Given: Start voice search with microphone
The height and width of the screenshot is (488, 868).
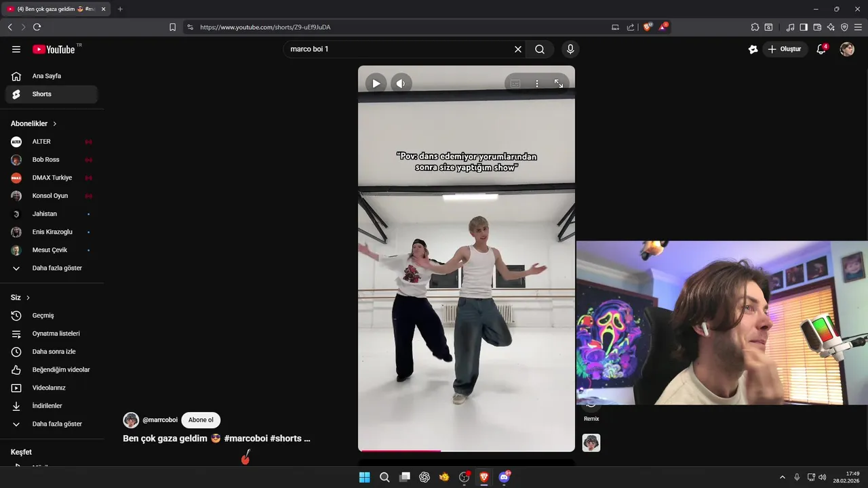Looking at the screenshot, I should (570, 49).
